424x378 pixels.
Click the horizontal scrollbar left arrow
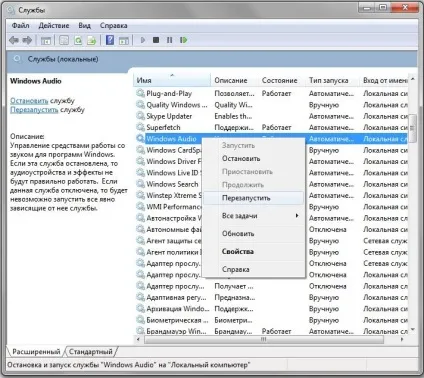click(x=138, y=339)
